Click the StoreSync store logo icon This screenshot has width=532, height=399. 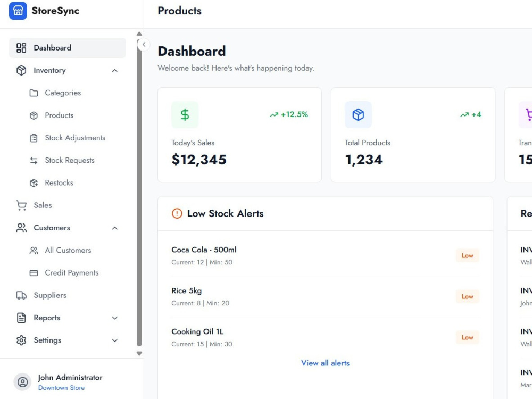click(18, 11)
